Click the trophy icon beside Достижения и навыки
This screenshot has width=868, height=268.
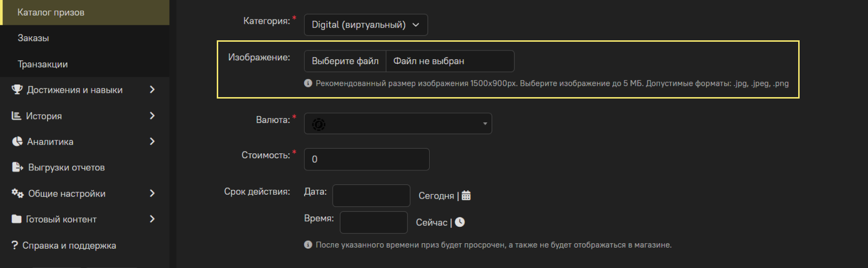(x=17, y=89)
